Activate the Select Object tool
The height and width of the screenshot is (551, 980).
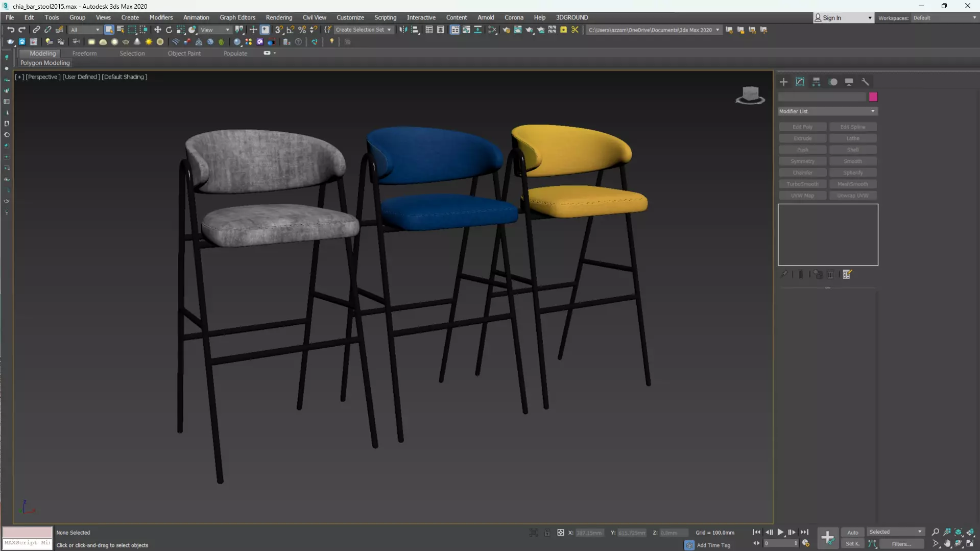coord(109,30)
